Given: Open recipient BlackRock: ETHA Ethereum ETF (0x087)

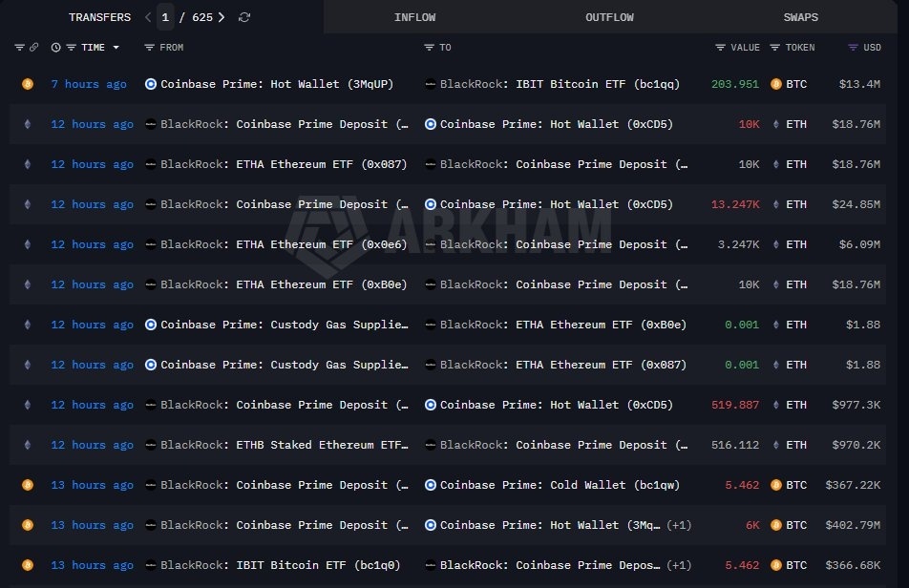Looking at the screenshot, I should point(563,365).
